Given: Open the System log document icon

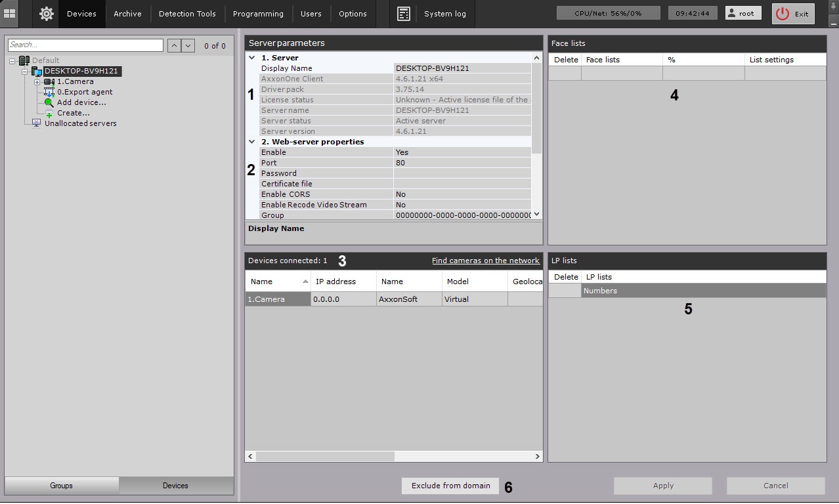Looking at the screenshot, I should point(404,13).
